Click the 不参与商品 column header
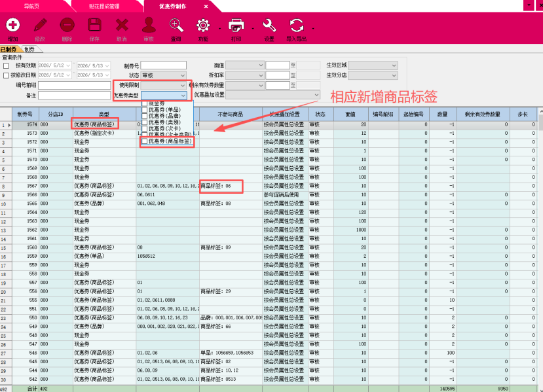The width and height of the screenshot is (543, 392). click(x=231, y=114)
